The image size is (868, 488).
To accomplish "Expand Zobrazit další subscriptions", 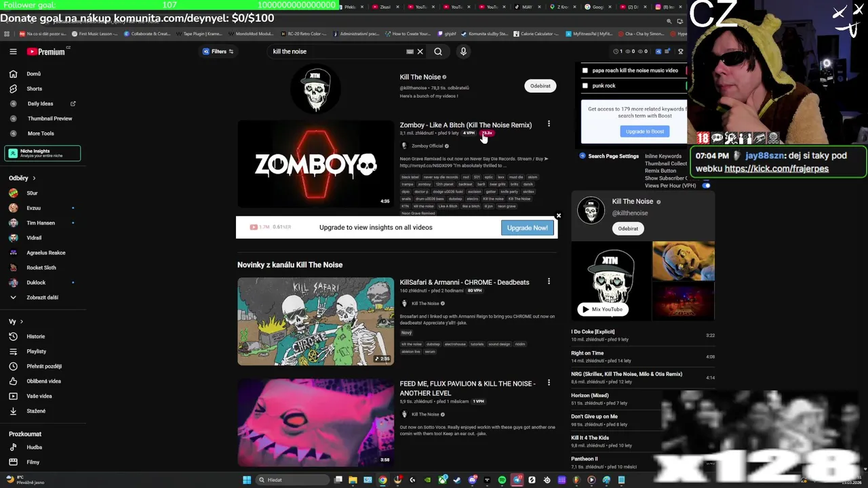I will (42, 298).
